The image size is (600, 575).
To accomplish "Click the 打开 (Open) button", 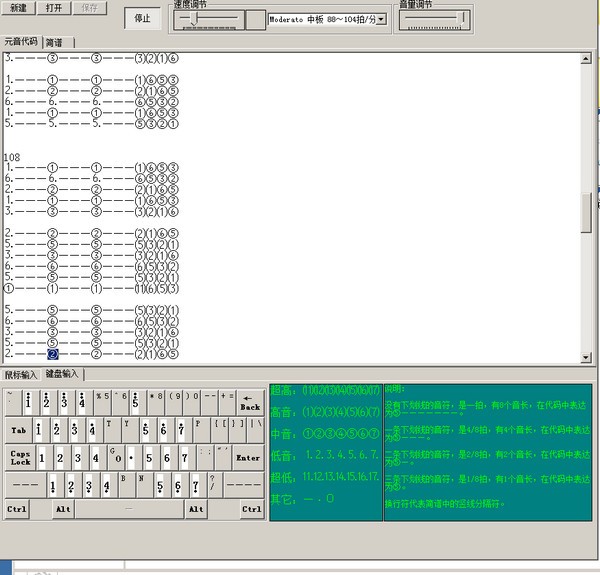I will click(x=54, y=8).
